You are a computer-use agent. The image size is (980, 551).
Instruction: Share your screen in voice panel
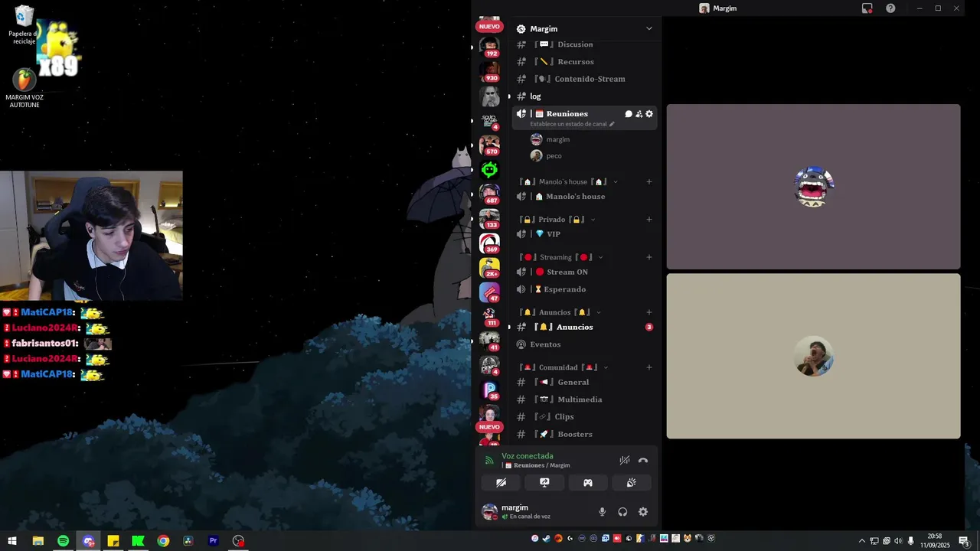tap(544, 483)
